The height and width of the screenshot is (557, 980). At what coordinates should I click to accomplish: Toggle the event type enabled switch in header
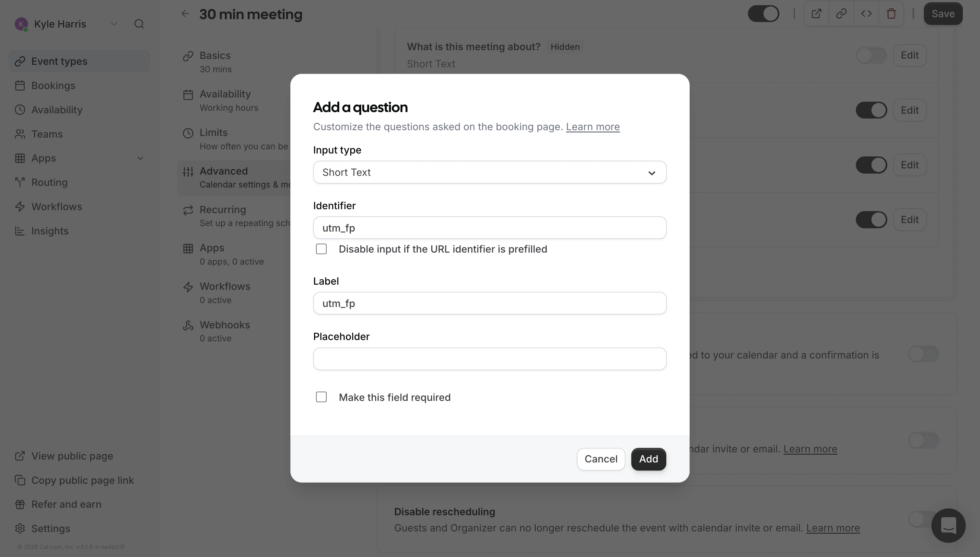pyautogui.click(x=764, y=14)
